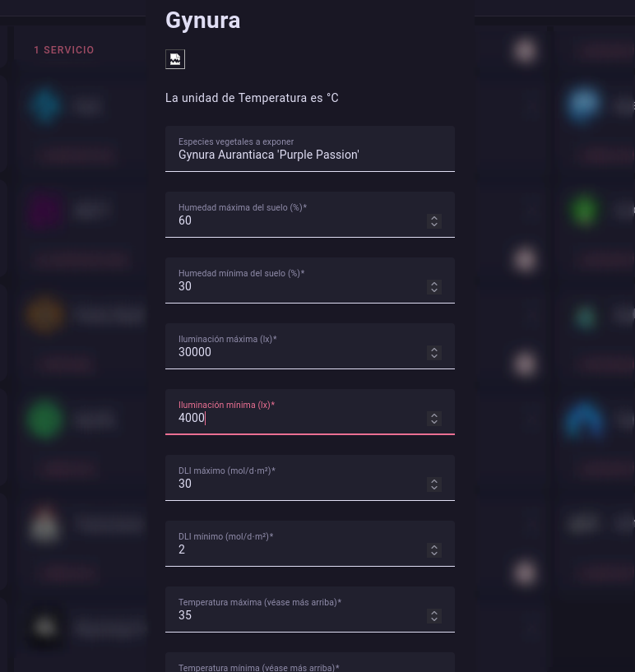The height and width of the screenshot is (672, 635).
Task: Click into the Iluminación mínima field
Action: [x=296, y=417]
